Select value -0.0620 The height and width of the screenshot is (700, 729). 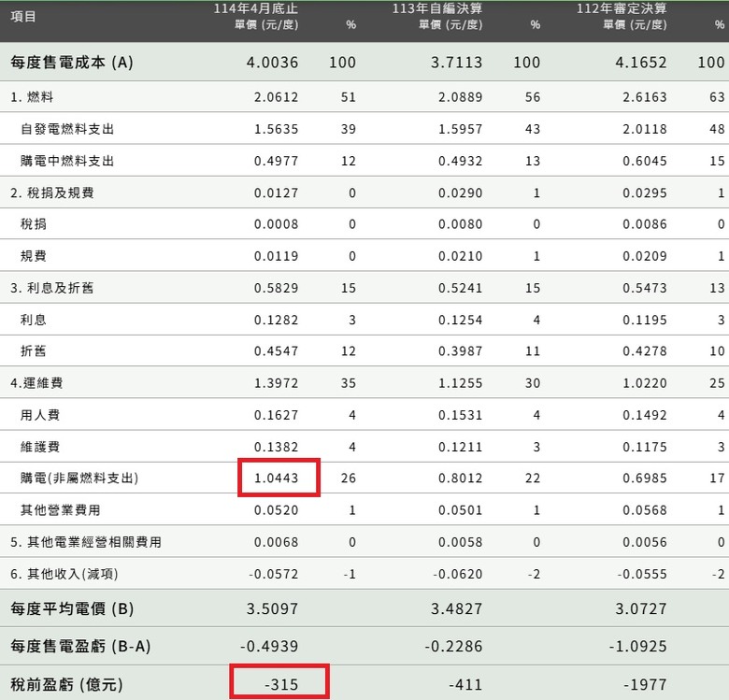click(457, 574)
